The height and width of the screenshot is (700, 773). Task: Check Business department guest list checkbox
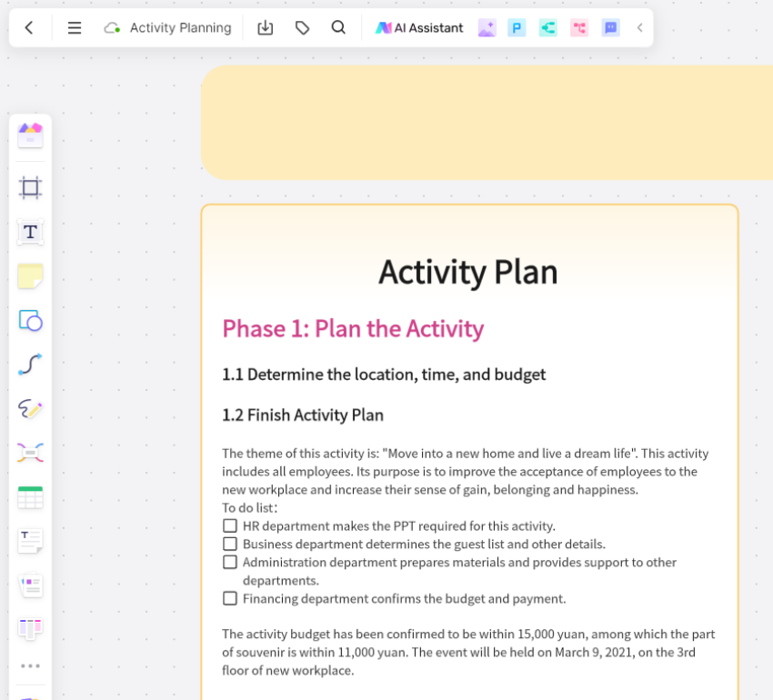[230, 544]
